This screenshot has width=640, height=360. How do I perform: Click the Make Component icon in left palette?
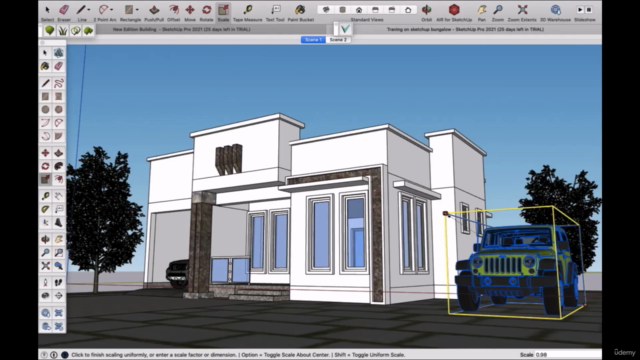pyautogui.click(x=59, y=53)
